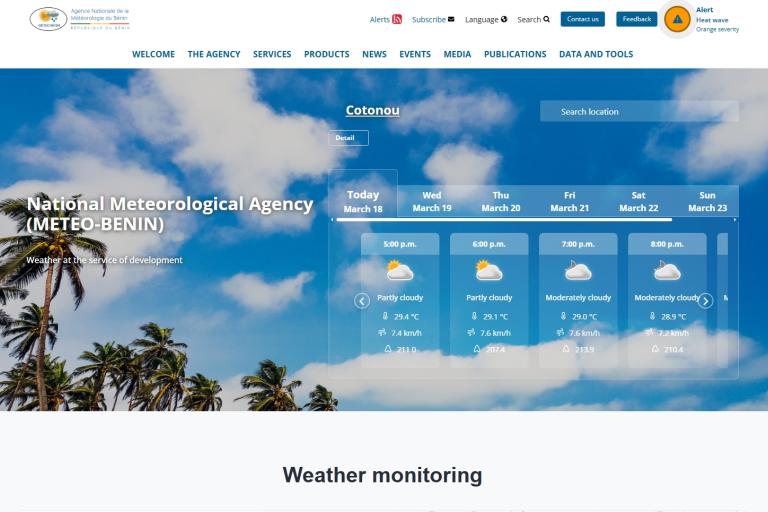Open the Alerts RSS feed icon
The image size is (768, 512).
click(x=397, y=19)
